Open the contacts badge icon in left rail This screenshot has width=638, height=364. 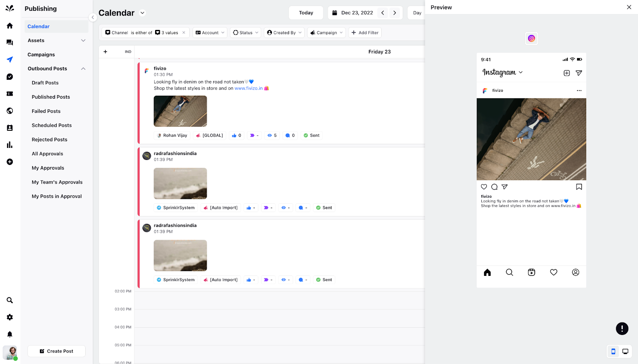(10, 128)
